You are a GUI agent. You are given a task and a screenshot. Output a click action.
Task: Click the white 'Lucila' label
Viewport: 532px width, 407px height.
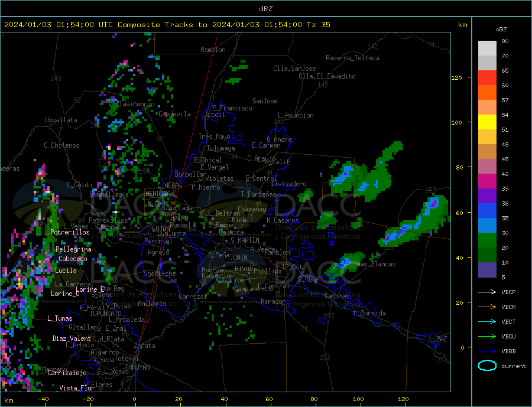66,271
